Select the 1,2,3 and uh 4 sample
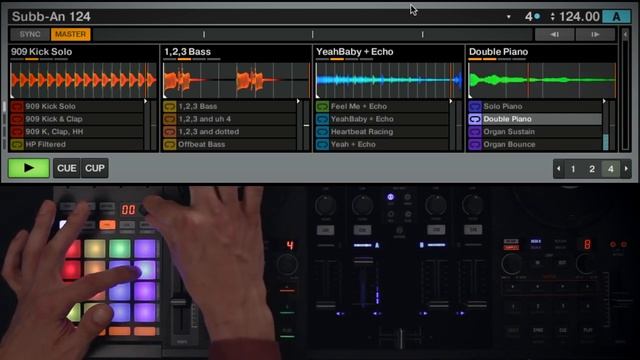 236,119
